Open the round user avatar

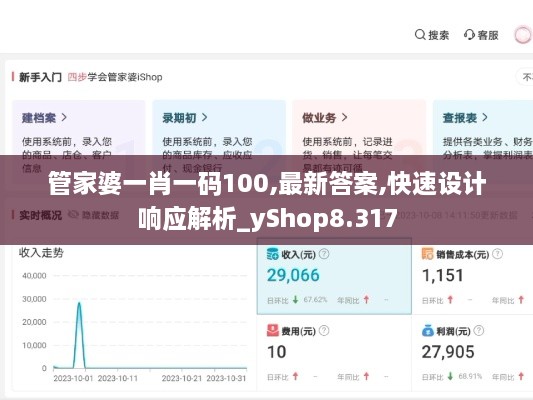(523, 35)
